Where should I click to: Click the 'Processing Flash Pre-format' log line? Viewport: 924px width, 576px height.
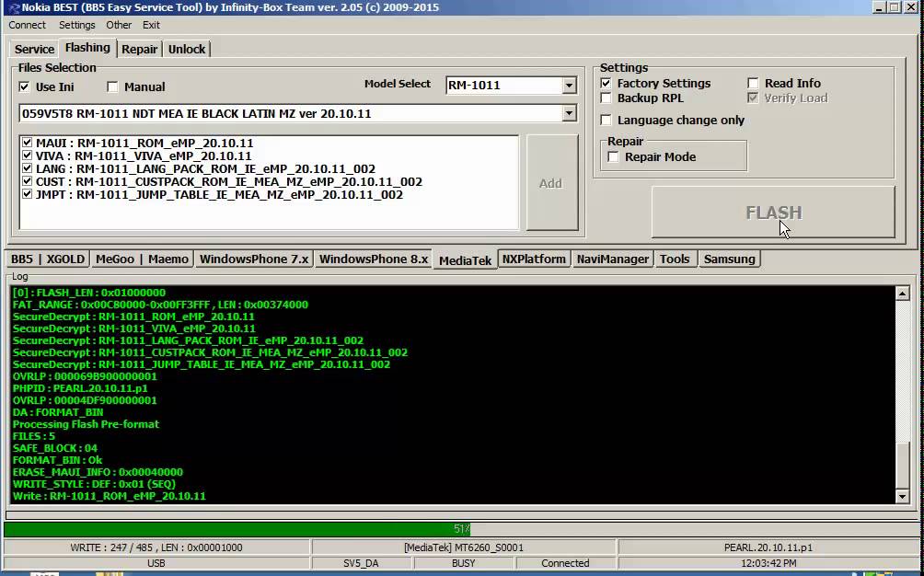(86, 424)
